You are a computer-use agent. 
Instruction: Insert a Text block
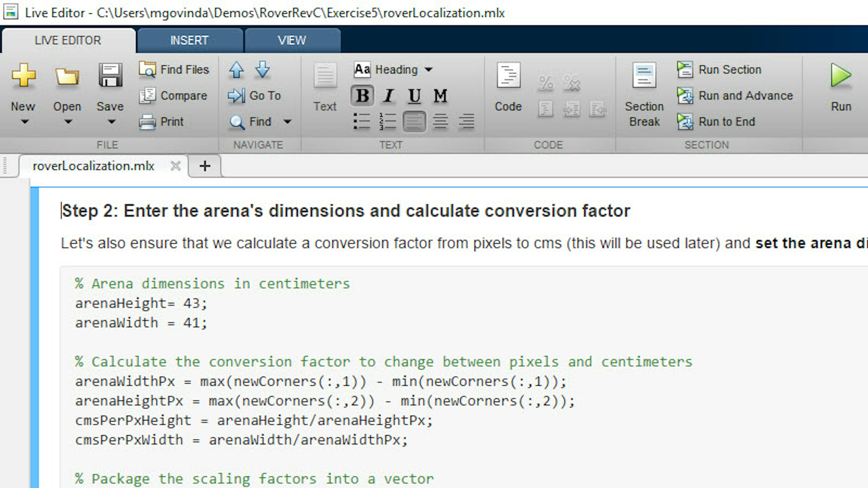click(325, 87)
